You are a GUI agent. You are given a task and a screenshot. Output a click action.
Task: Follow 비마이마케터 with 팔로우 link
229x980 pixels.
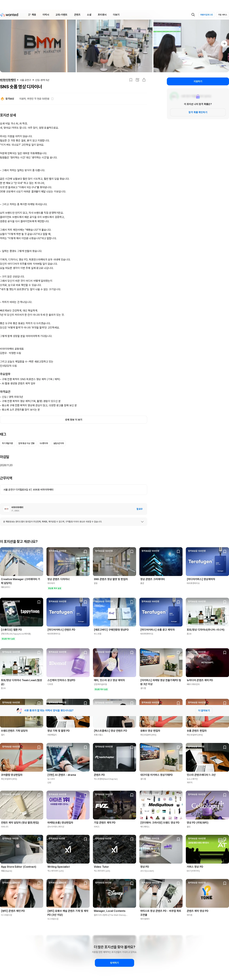tap(140, 509)
